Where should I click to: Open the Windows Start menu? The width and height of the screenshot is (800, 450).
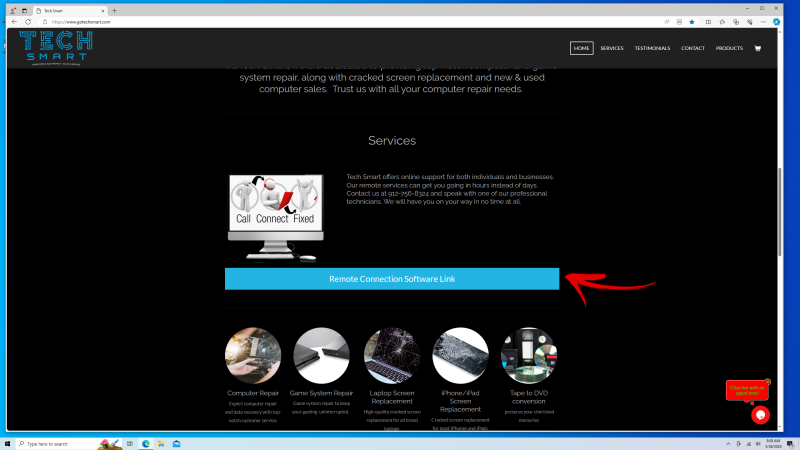click(7, 443)
